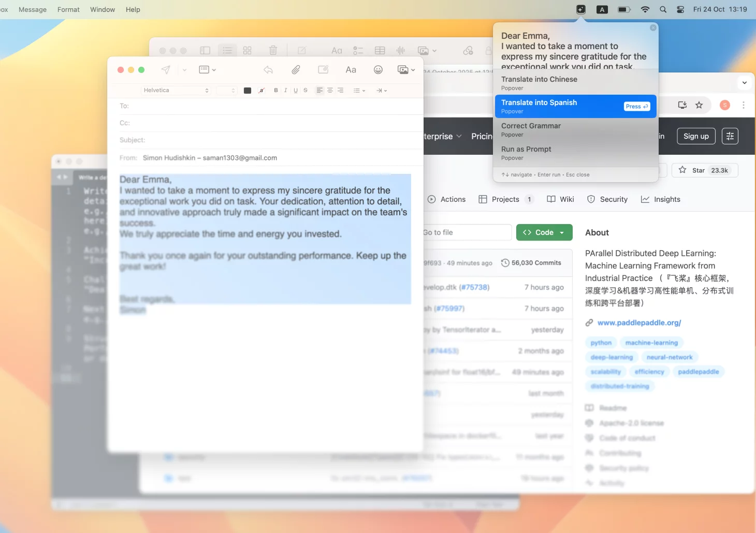Open the www.paddlepaddle.org link
756x533 pixels.
(639, 322)
